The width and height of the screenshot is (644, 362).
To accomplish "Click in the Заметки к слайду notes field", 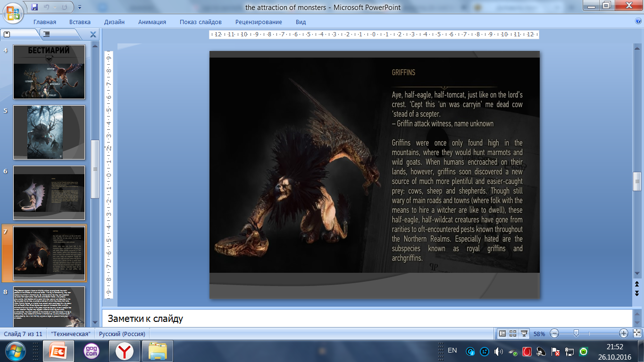I will [x=367, y=319].
